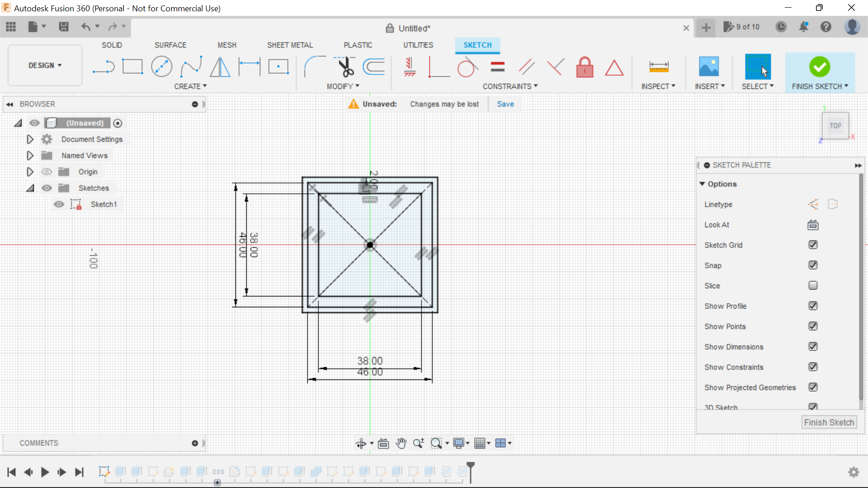Collapse the Options section in Sketch Palette
Image resolution: width=868 pixels, height=488 pixels.
[x=702, y=184]
